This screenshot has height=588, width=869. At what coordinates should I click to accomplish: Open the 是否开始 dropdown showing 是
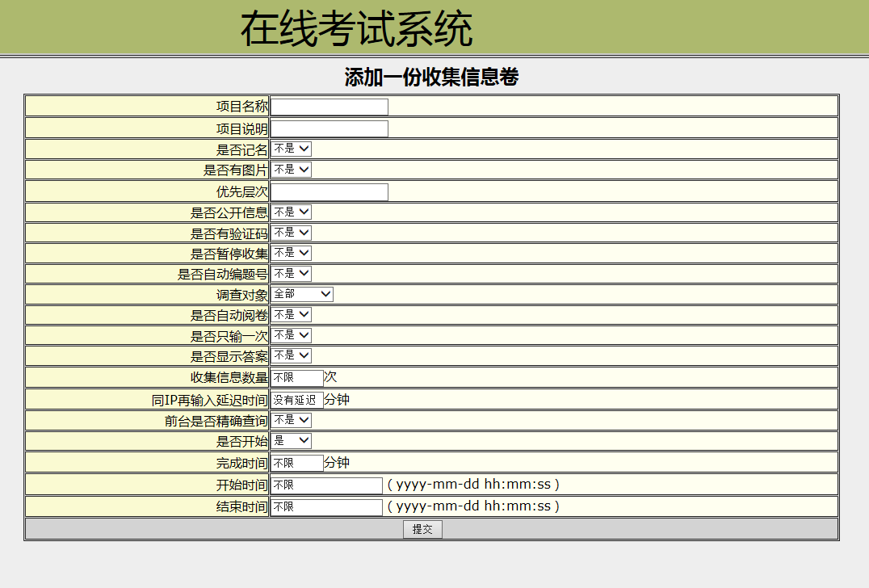click(291, 441)
